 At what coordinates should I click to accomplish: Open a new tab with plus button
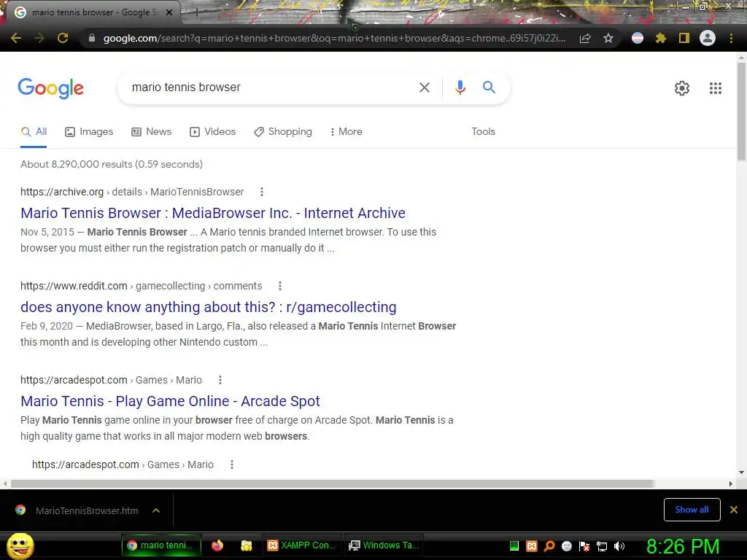pos(196,13)
